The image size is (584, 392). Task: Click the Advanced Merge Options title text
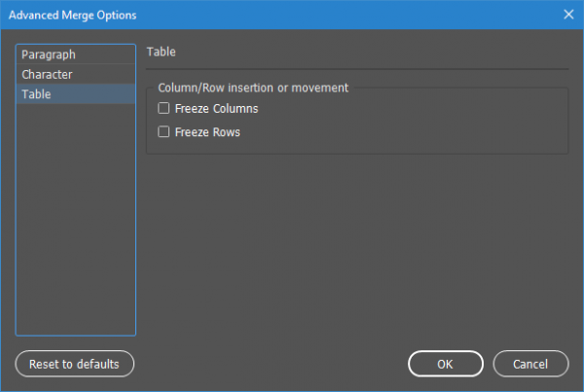pyautogui.click(x=72, y=15)
